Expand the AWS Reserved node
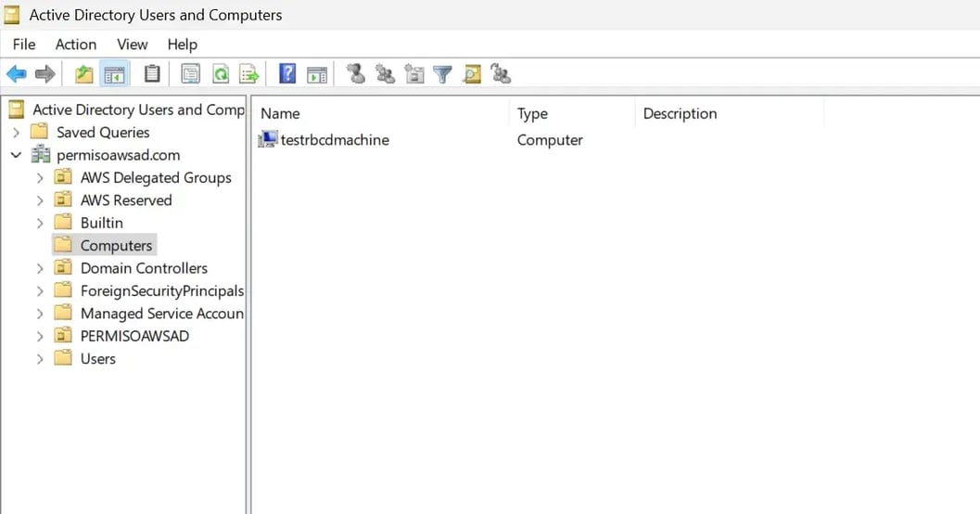This screenshot has width=980, height=514. click(x=40, y=200)
